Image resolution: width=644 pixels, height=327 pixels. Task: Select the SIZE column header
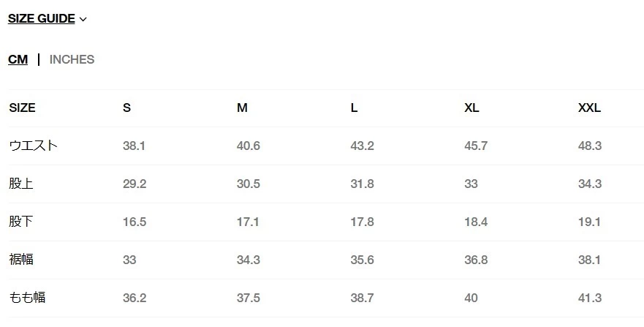(22, 108)
